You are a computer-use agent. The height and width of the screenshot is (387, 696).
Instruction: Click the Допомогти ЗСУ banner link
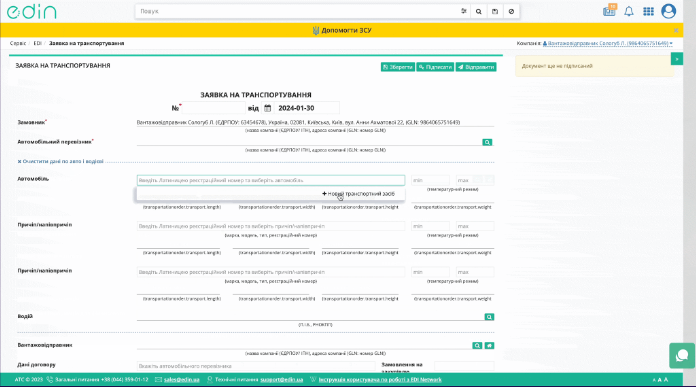342,30
